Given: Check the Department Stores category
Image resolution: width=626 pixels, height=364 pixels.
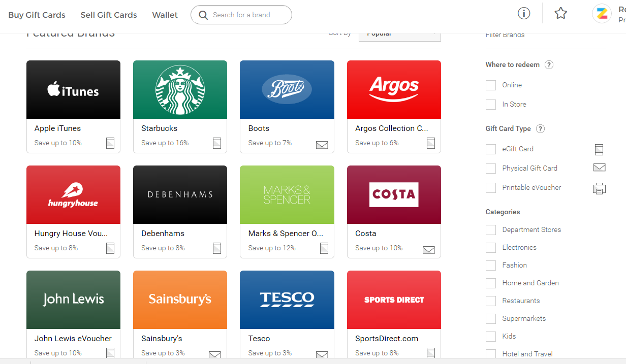Looking at the screenshot, I should tap(491, 230).
